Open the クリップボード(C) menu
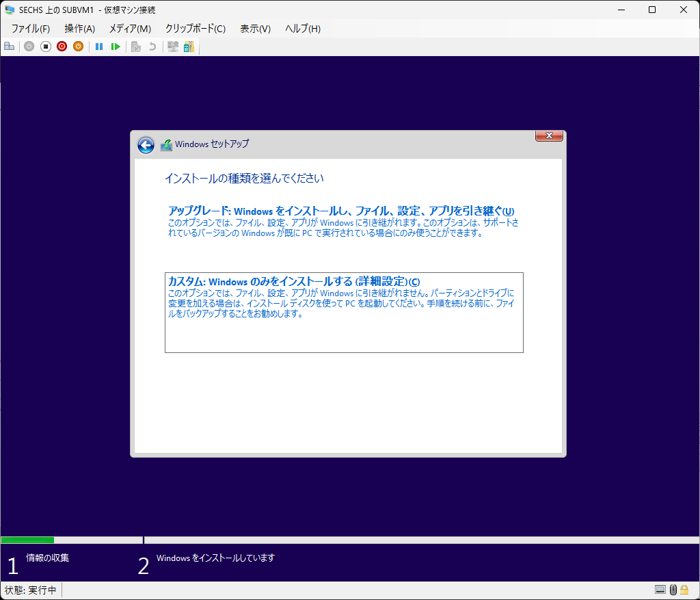The width and height of the screenshot is (700, 600). coord(195,29)
